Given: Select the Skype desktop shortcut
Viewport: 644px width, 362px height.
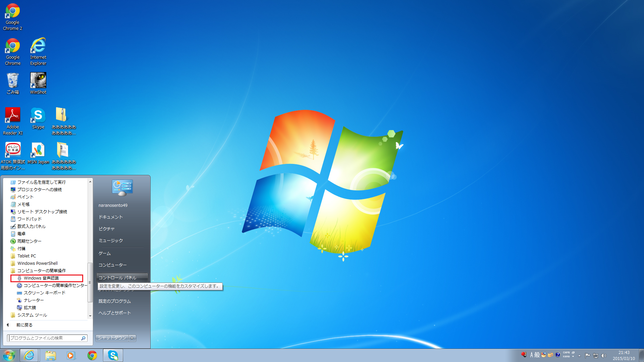Looking at the screenshot, I should coord(38,119).
